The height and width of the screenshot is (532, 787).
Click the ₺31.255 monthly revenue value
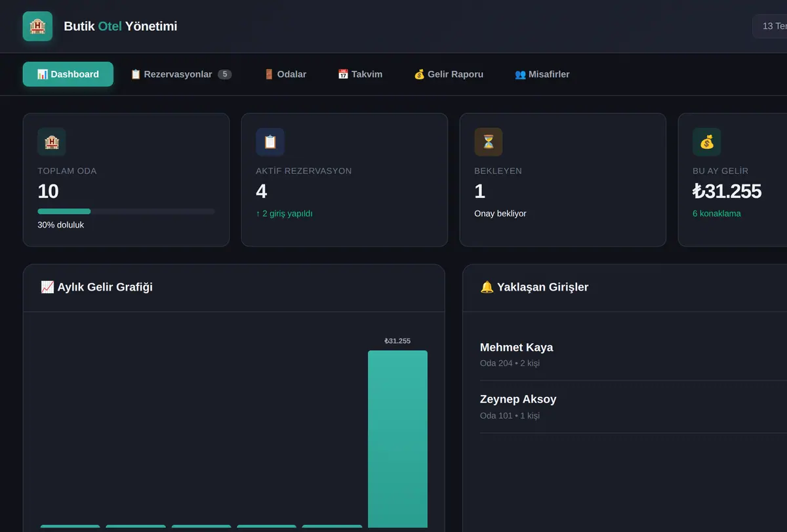[x=727, y=191]
